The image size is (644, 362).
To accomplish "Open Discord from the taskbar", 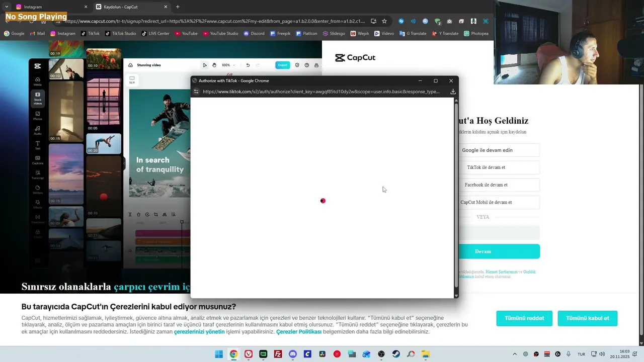I will click(293, 354).
